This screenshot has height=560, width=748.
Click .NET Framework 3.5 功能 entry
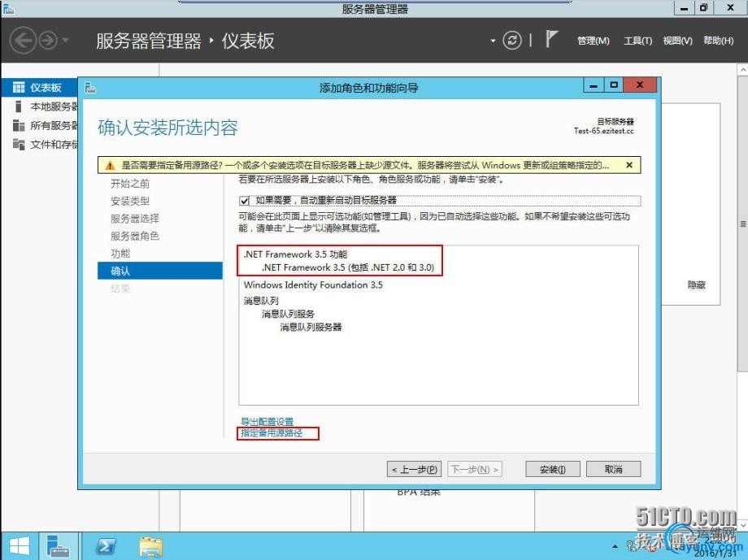[x=295, y=254]
